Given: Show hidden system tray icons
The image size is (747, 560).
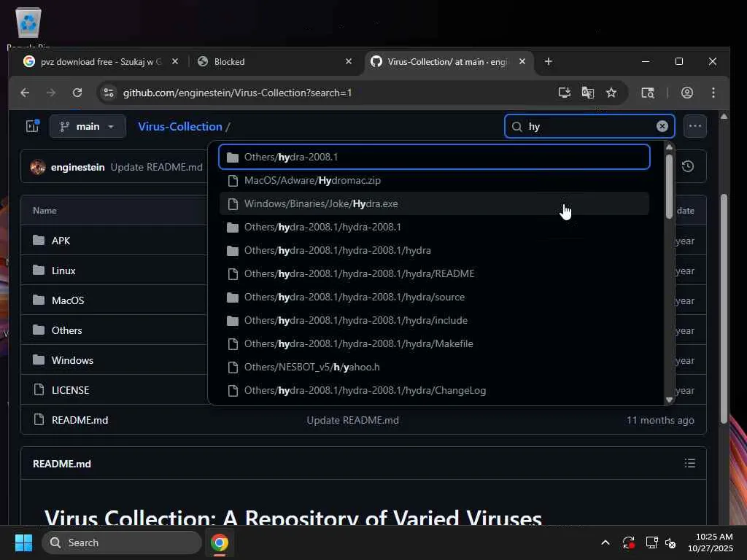Looking at the screenshot, I should coord(605,542).
